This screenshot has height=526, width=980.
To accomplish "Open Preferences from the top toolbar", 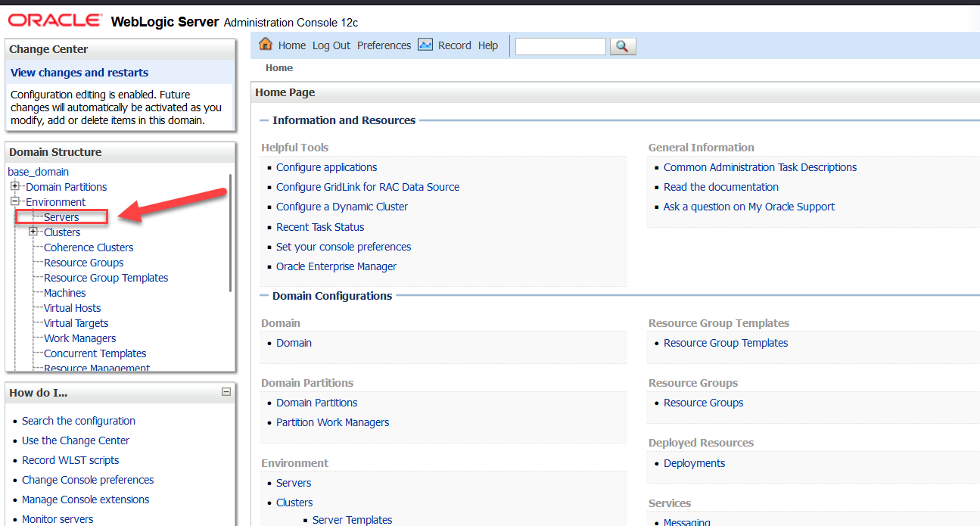I will [x=384, y=45].
